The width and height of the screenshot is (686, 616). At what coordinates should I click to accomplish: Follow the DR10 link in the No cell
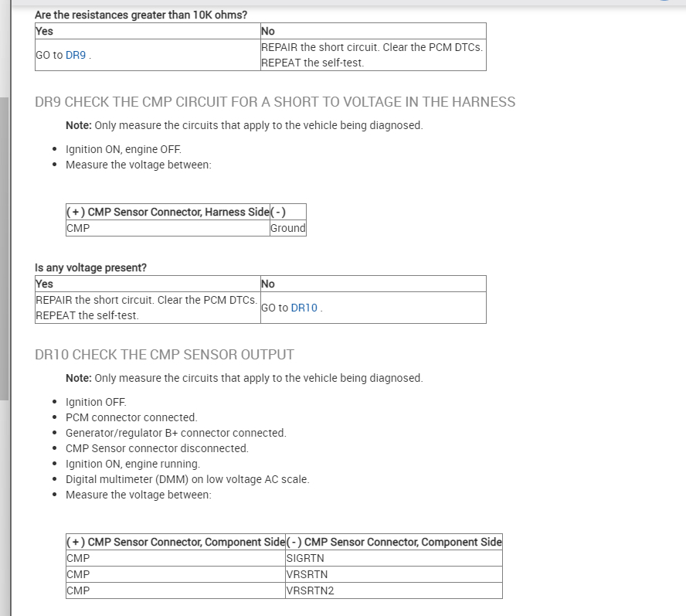304,308
